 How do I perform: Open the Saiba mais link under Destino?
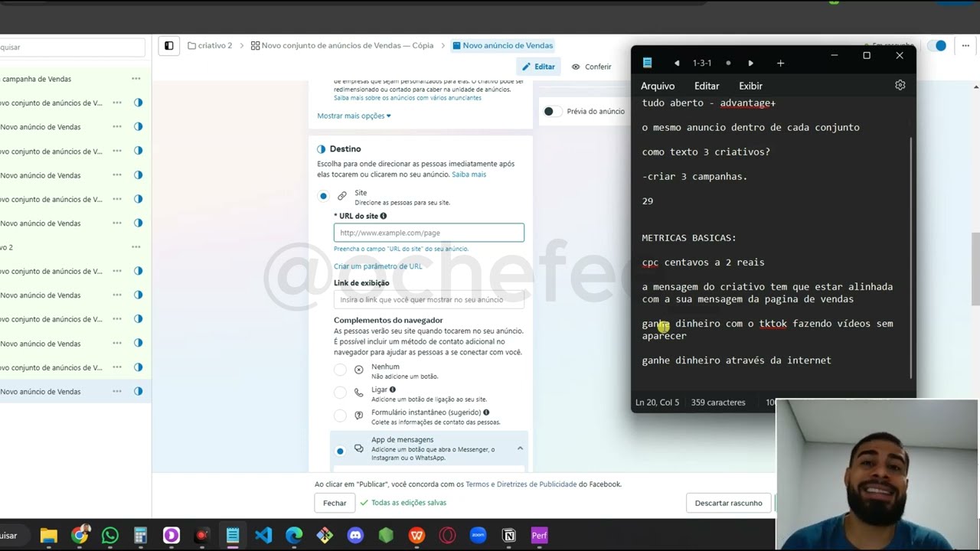[469, 174]
